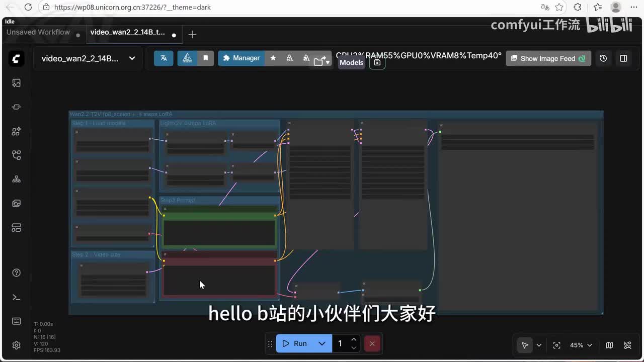The height and width of the screenshot is (362, 644).
Task: Click Show Image Feed button
Action: [x=548, y=58]
